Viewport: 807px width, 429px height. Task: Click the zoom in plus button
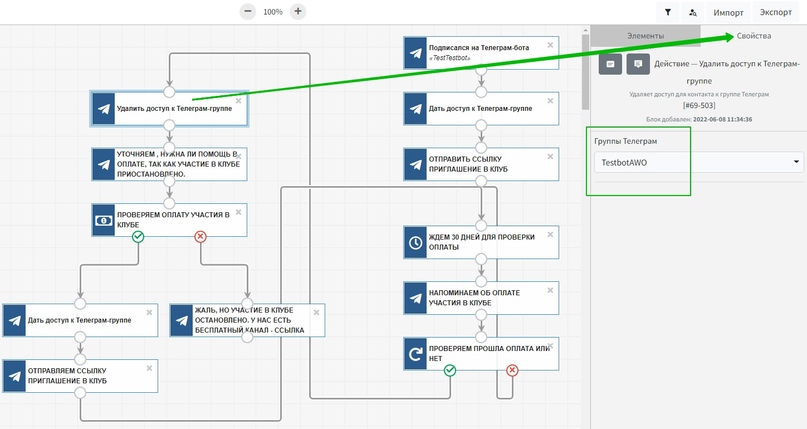coord(298,12)
